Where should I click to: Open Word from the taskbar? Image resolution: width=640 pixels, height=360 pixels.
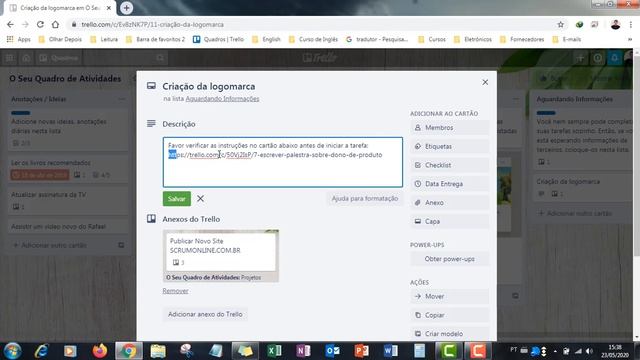(x=390, y=351)
